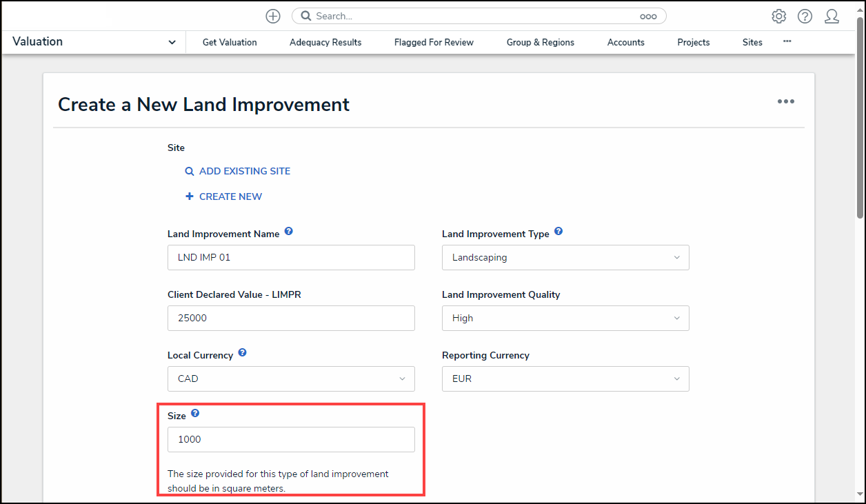The height and width of the screenshot is (504, 866).
Task: Show help tooltip for Size field
Action: click(x=195, y=414)
